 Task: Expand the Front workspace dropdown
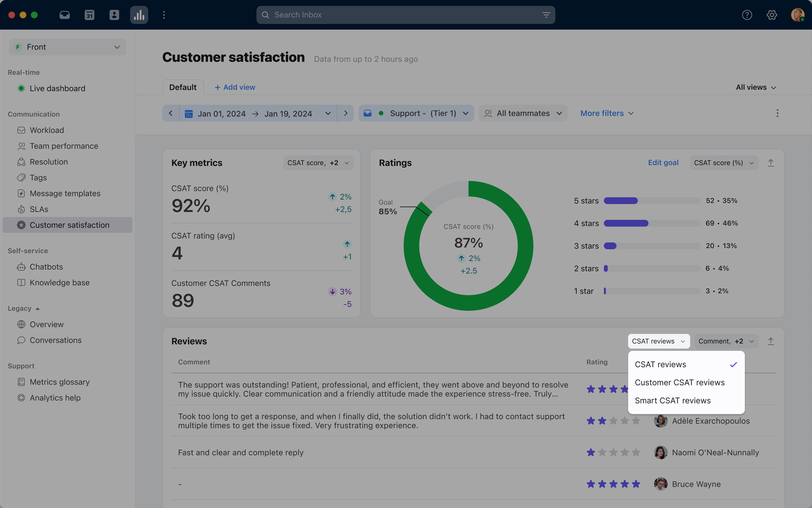pyautogui.click(x=67, y=47)
